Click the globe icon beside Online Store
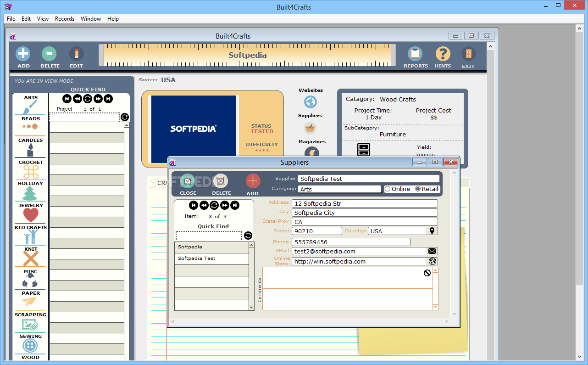The image size is (588, 365). [x=432, y=261]
